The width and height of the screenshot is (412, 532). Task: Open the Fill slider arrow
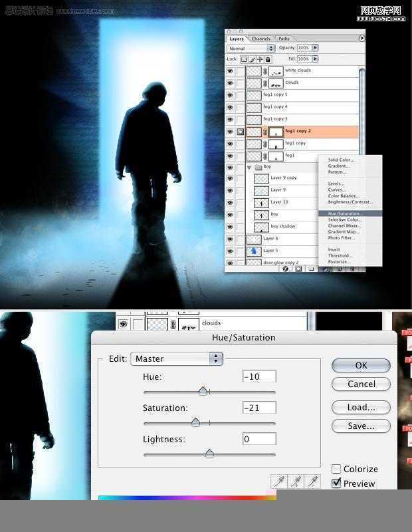[316, 59]
